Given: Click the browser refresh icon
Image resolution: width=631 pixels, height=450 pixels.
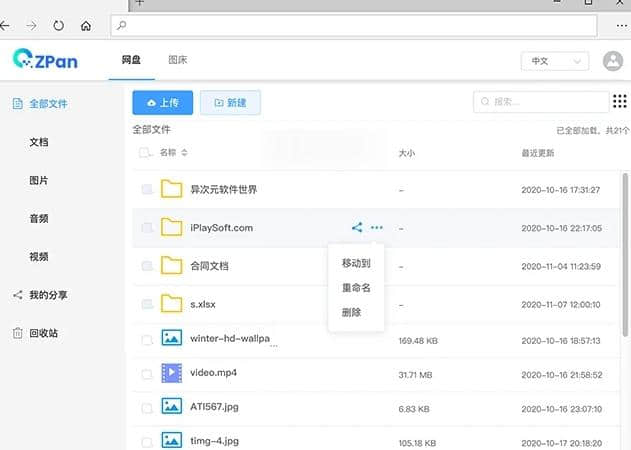Looking at the screenshot, I should coord(59,24).
